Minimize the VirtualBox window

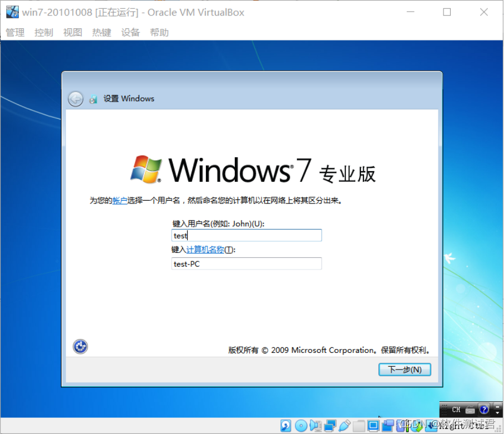pyautogui.click(x=410, y=12)
